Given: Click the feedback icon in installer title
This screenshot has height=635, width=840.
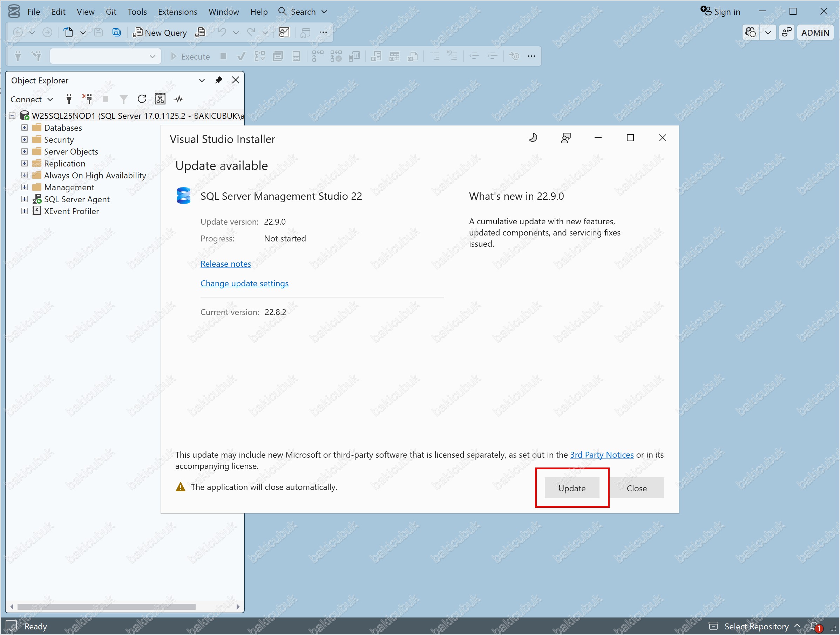Looking at the screenshot, I should 566,138.
